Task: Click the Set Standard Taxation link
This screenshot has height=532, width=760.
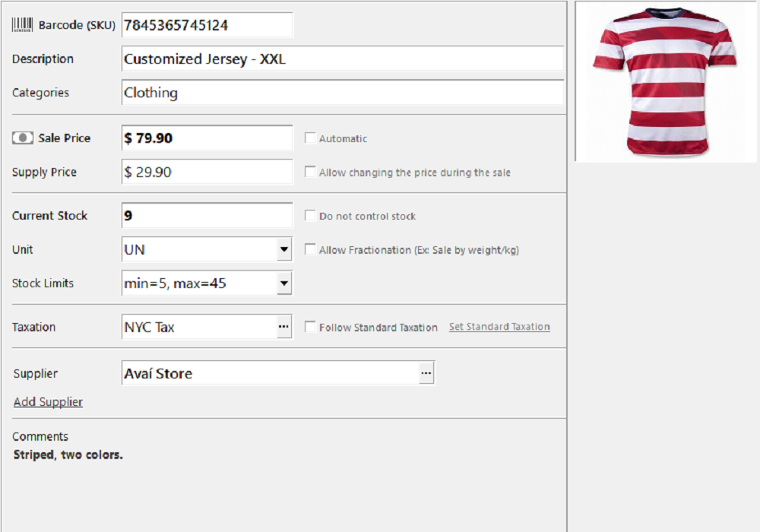Action: click(x=499, y=326)
